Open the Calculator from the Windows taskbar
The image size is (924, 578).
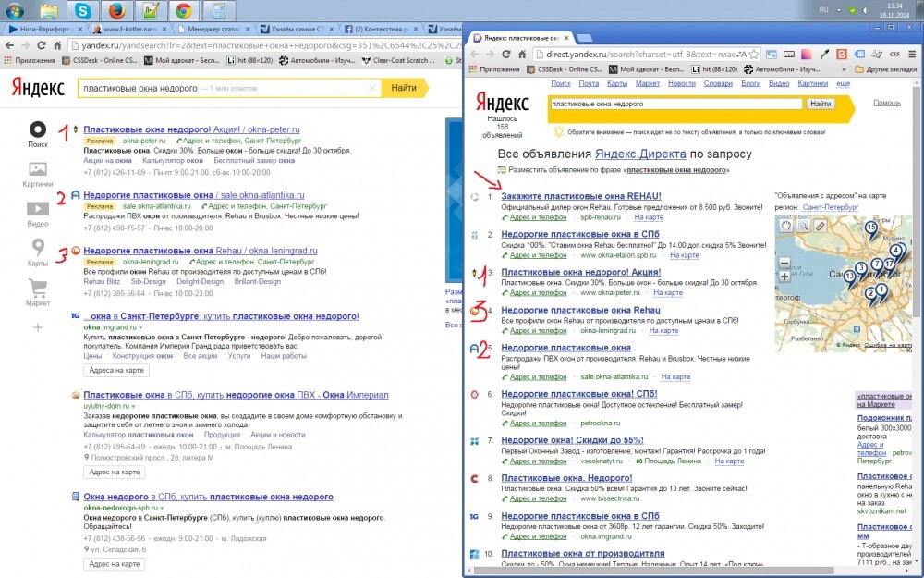coord(219,10)
